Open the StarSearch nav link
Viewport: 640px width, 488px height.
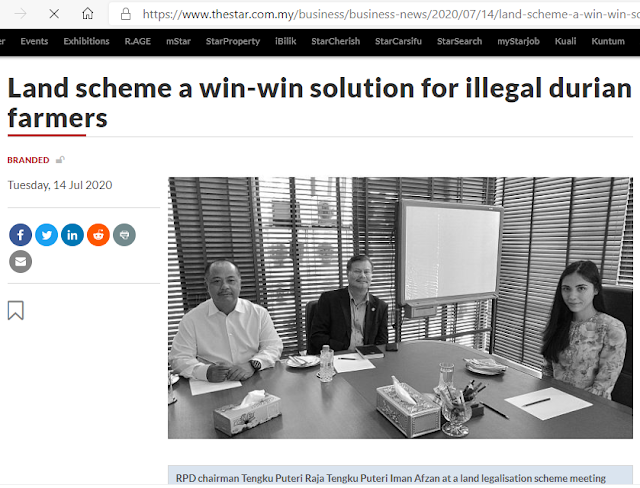click(x=460, y=41)
